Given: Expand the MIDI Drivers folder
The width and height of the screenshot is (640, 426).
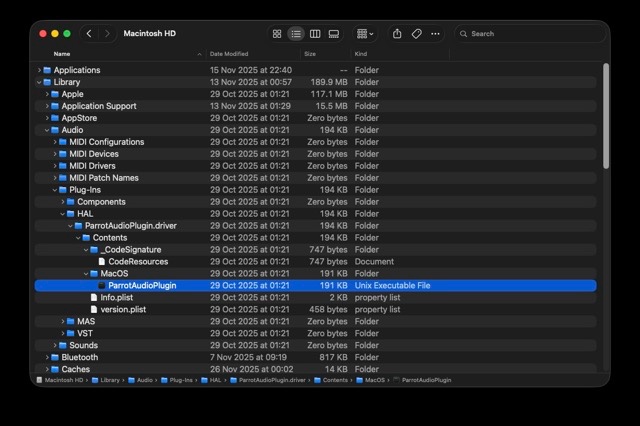Looking at the screenshot, I should [x=55, y=166].
